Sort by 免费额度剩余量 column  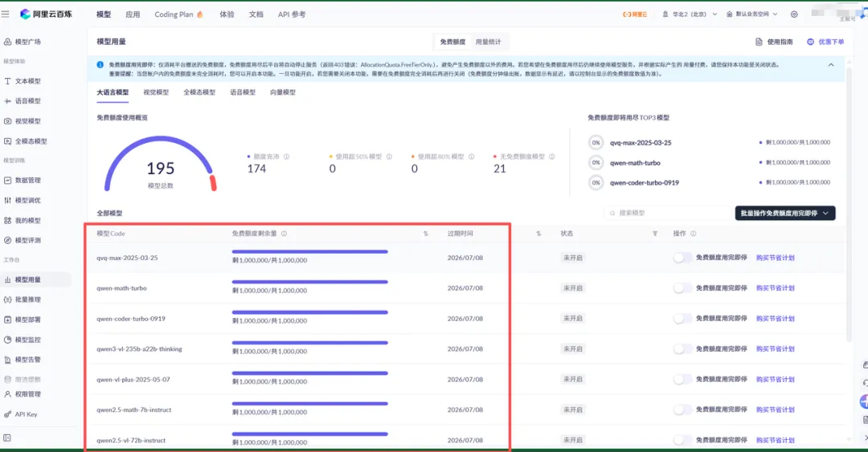pos(426,234)
